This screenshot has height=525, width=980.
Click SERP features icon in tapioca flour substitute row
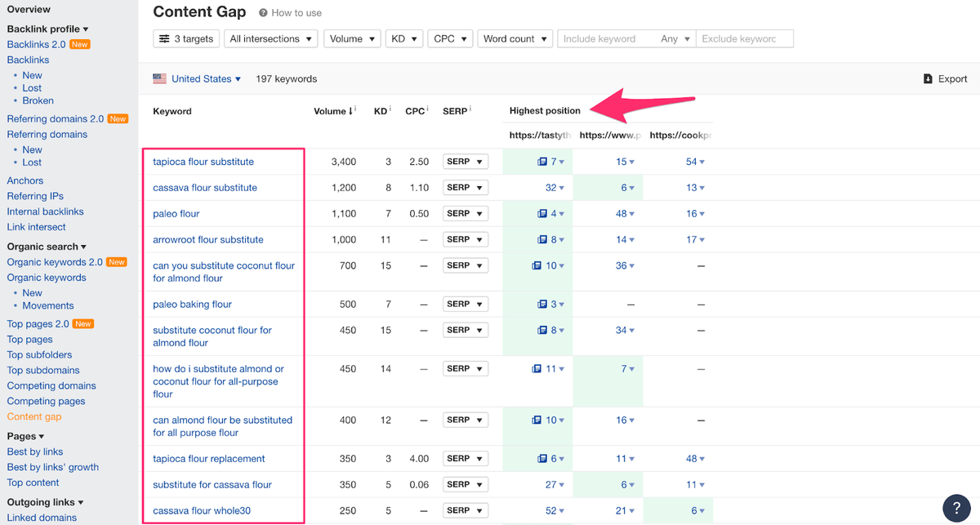(542, 162)
